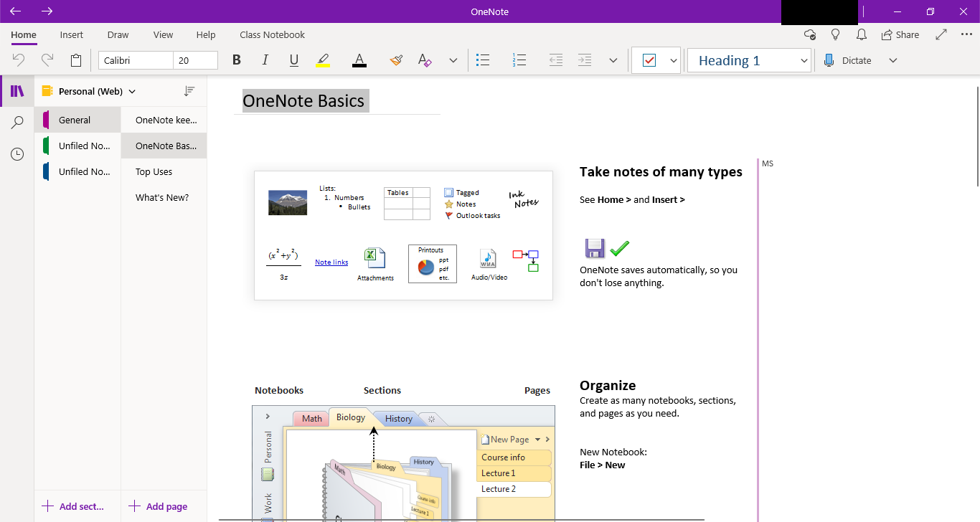Open the Calibri font name box
Screen dimensions: 980x522
(136, 60)
